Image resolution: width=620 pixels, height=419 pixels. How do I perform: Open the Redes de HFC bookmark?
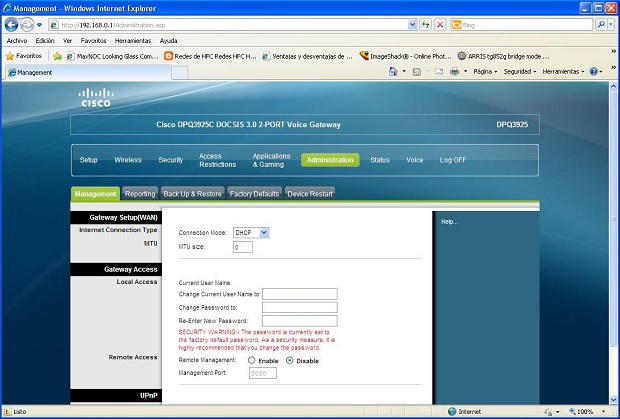(x=210, y=56)
